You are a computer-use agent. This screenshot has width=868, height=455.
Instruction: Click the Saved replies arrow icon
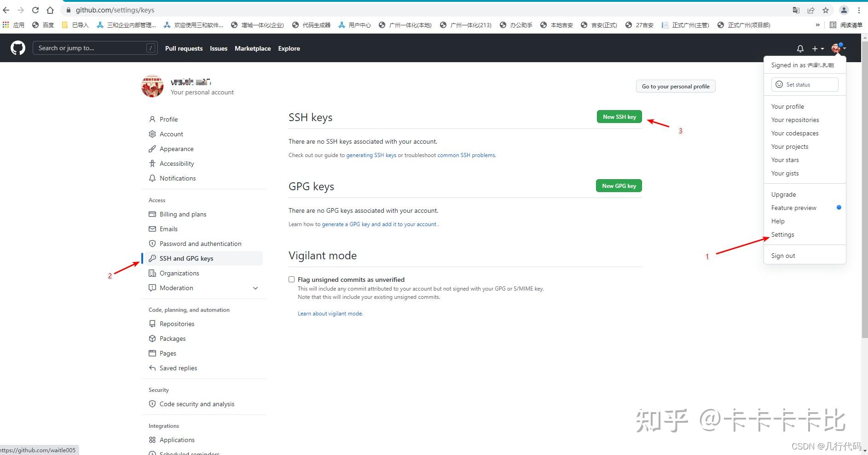(152, 368)
